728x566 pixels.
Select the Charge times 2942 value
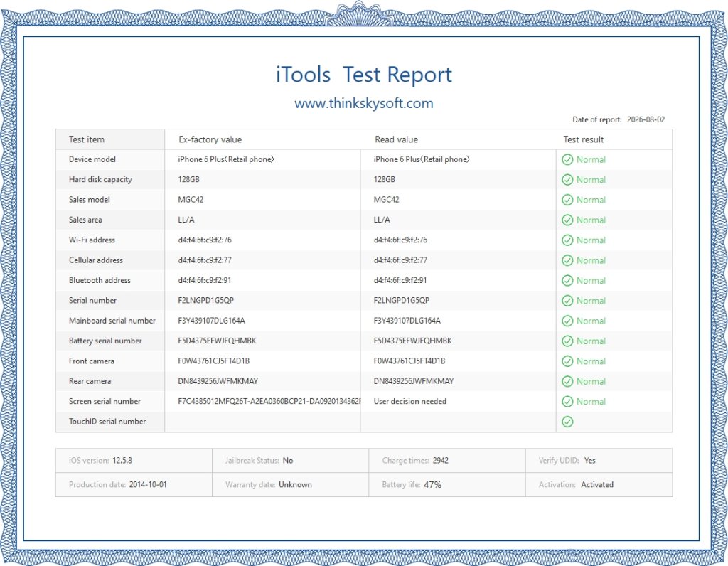point(441,461)
